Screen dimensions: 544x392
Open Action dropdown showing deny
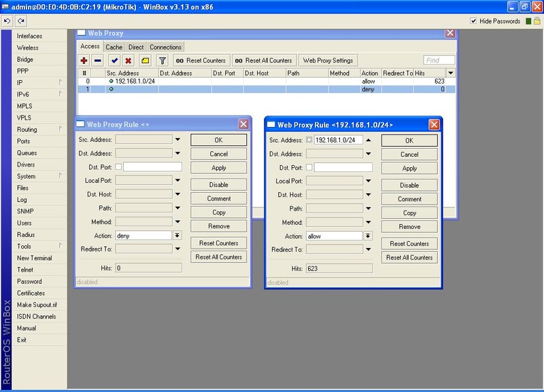[x=177, y=235]
